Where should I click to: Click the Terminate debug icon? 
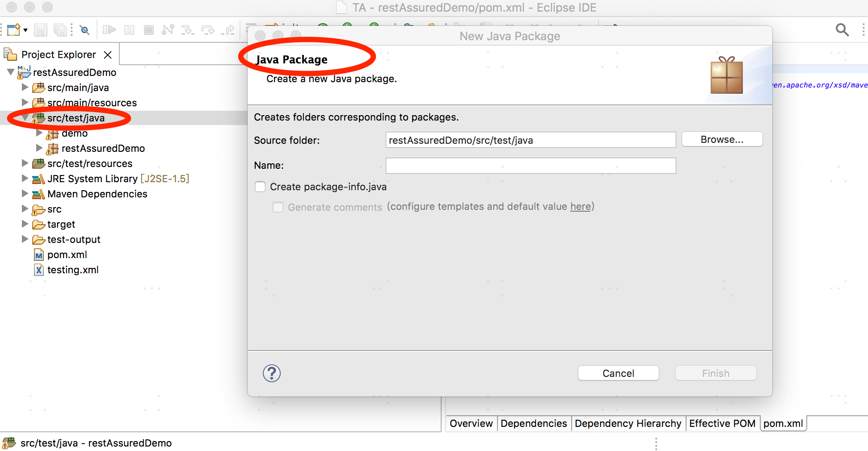click(x=149, y=30)
